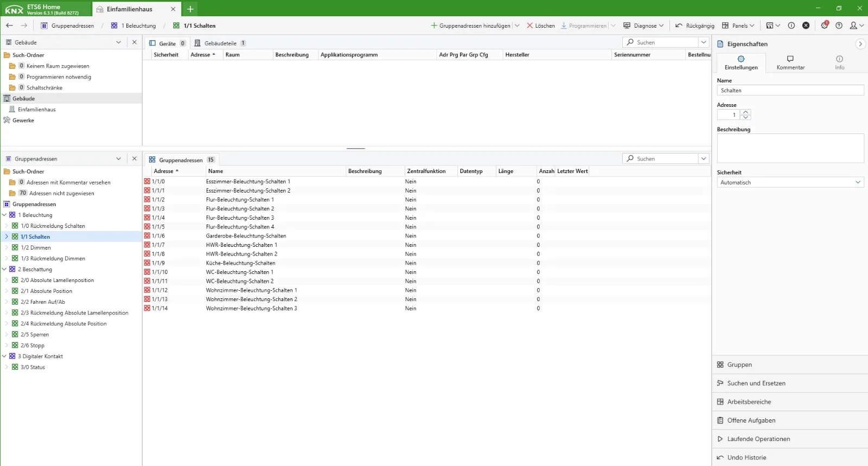Navigate forward with the right arrow
The height and width of the screenshot is (466, 868).
coord(24,25)
